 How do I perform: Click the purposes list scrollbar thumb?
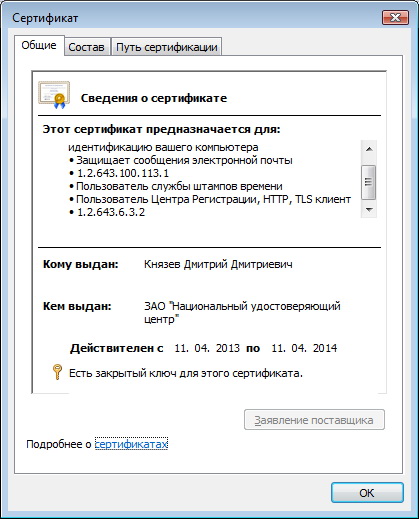click(369, 182)
